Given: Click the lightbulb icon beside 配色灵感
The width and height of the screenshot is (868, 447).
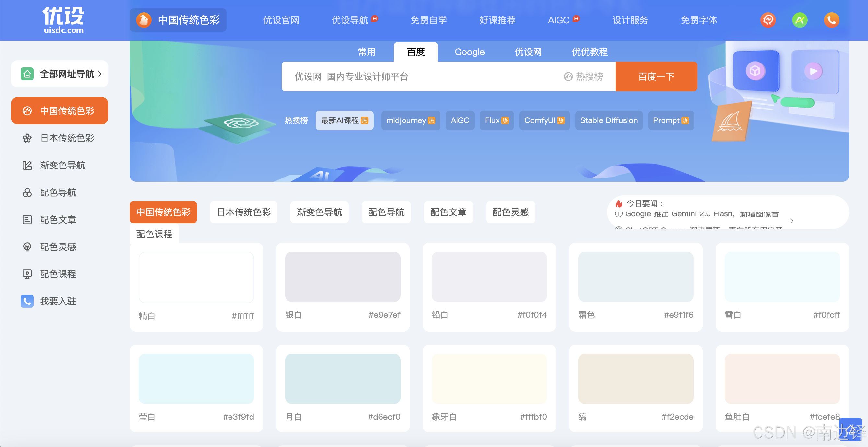Looking at the screenshot, I should [27, 247].
